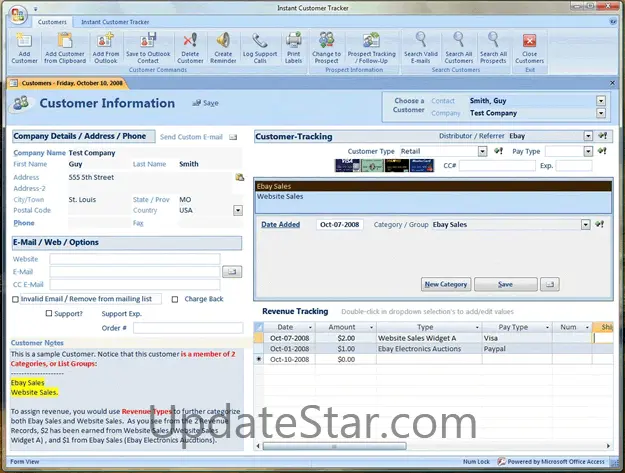Click the edit icon next to Pay Type dropdown
This screenshot has height=473, width=625.
click(x=602, y=151)
